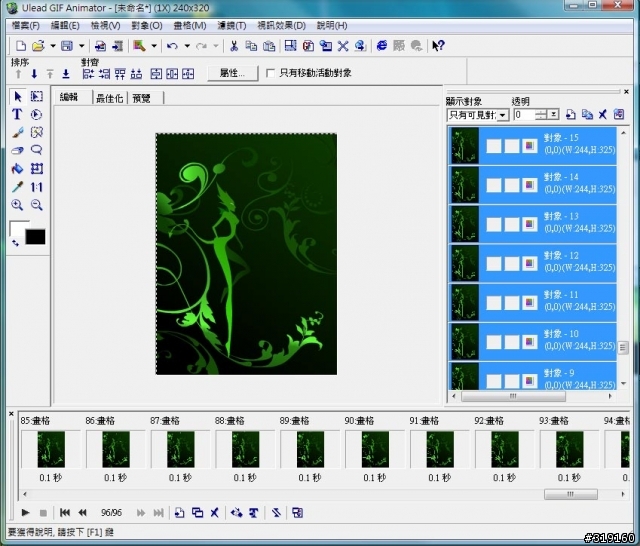Toggle second box of 對象 - 14
The image size is (640, 546).
(x=512, y=185)
